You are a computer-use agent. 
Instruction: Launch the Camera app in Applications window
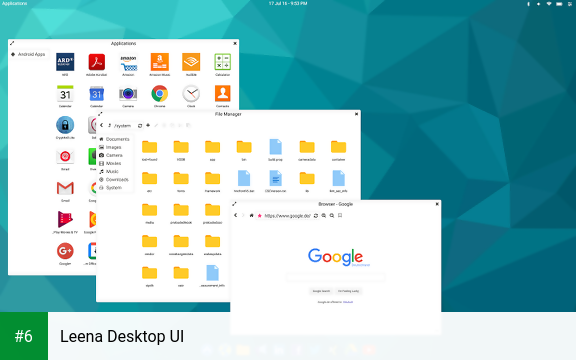pos(128,94)
